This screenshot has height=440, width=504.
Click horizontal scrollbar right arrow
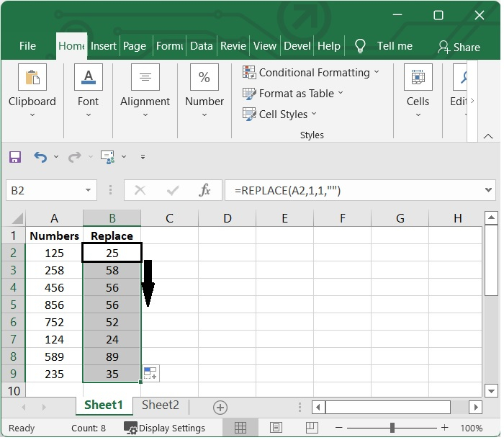click(x=475, y=408)
